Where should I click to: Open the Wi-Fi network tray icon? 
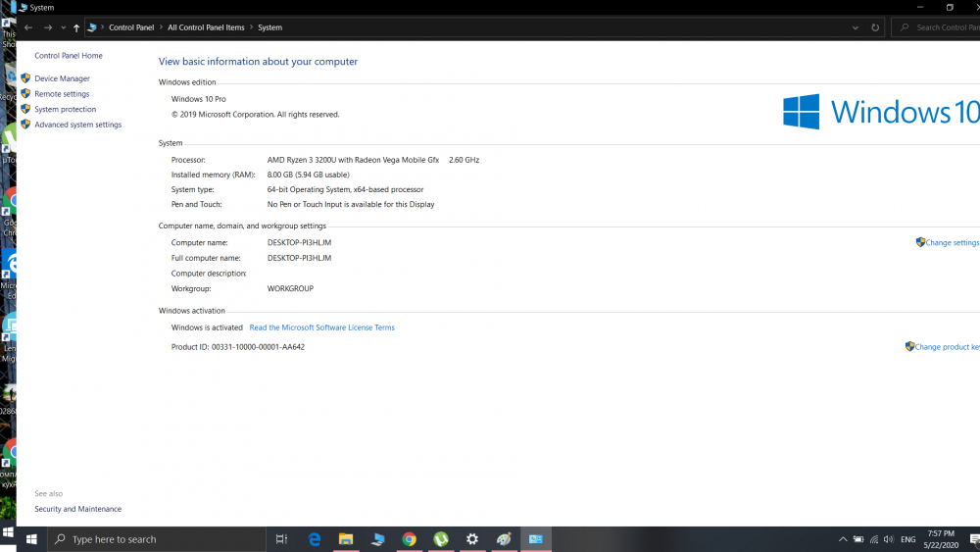[x=874, y=539]
